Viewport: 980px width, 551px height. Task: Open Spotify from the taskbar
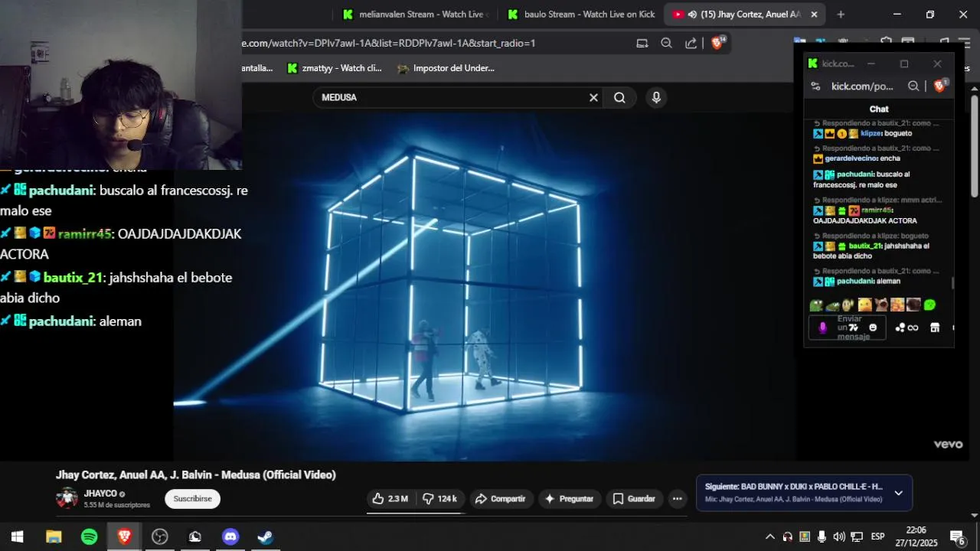tap(89, 536)
